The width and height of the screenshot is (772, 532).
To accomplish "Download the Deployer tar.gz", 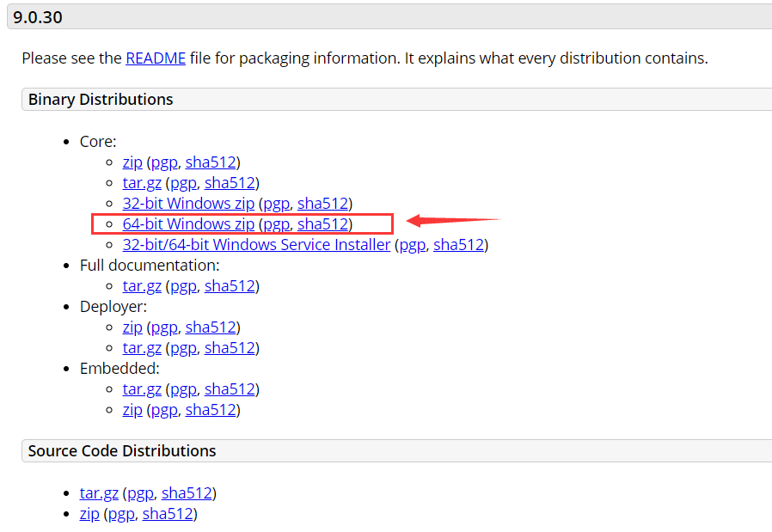I will point(142,348).
